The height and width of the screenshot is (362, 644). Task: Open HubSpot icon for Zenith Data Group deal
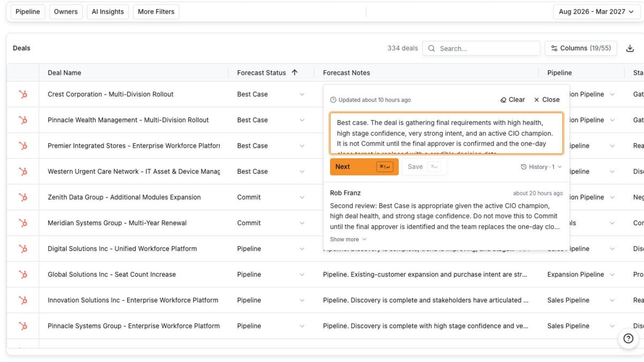23,197
